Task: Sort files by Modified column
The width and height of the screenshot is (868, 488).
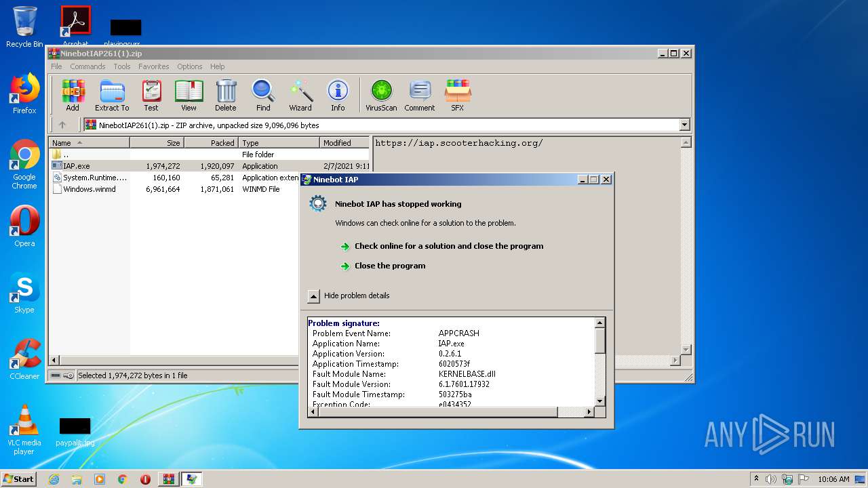Action: [x=344, y=142]
